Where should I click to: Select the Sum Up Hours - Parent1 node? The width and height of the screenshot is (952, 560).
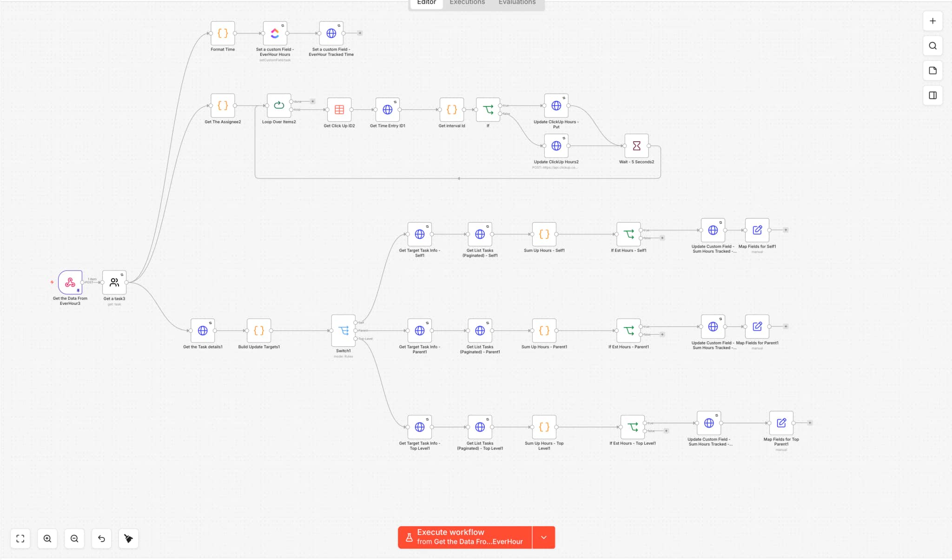tap(544, 330)
